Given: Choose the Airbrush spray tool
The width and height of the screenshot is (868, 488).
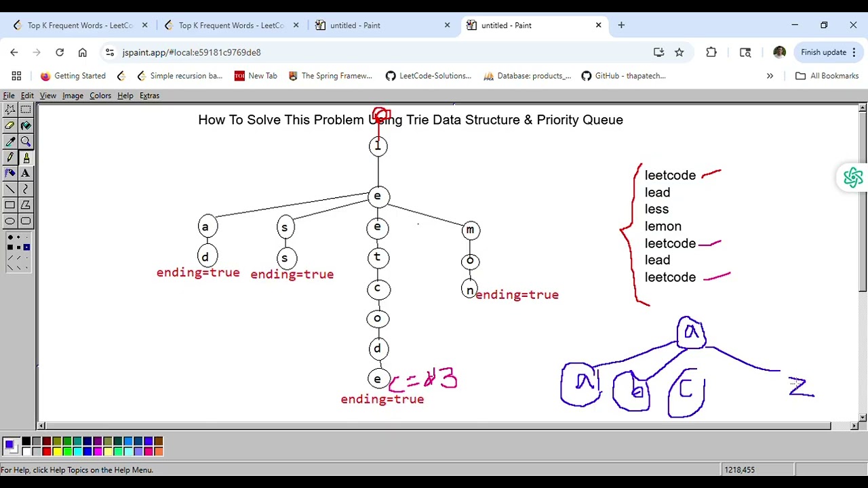Looking at the screenshot, I should point(10,173).
